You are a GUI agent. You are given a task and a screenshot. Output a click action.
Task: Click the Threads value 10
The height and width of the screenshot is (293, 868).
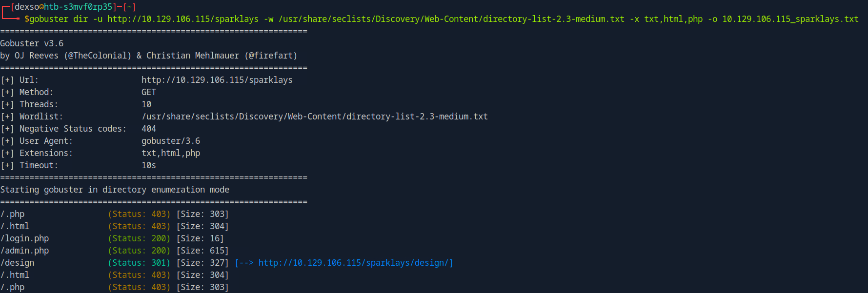[146, 104]
